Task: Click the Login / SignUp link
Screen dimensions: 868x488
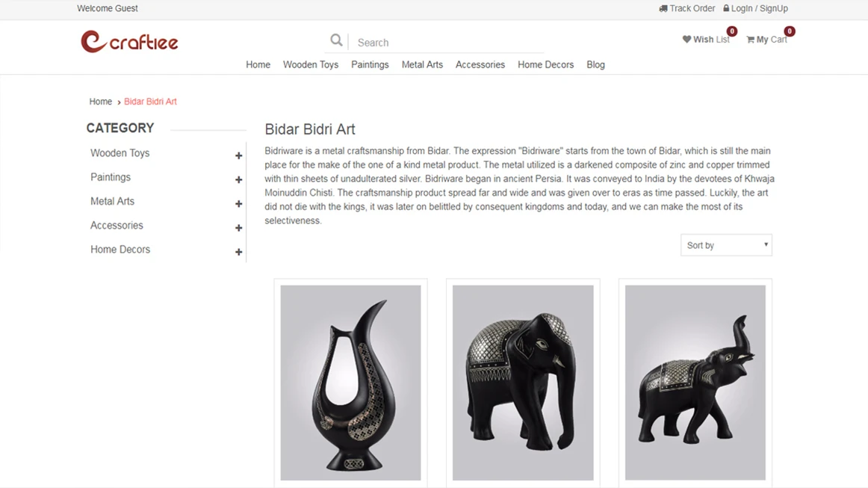Action: (x=760, y=9)
